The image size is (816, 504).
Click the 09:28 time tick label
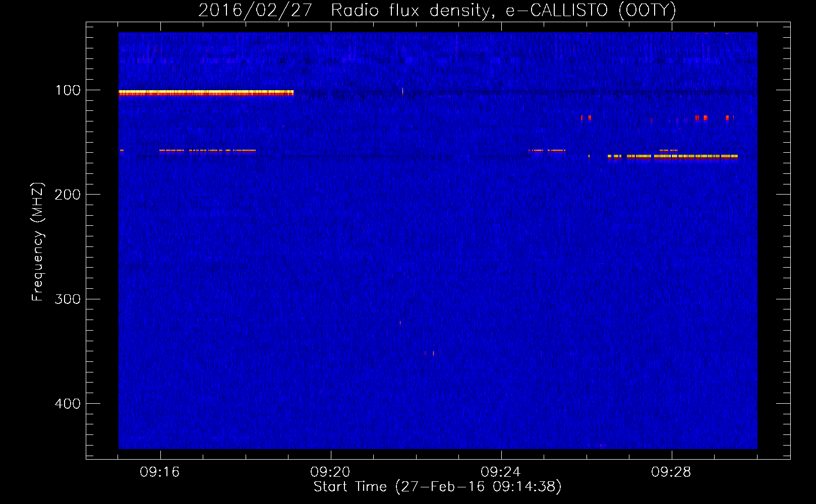671,472
